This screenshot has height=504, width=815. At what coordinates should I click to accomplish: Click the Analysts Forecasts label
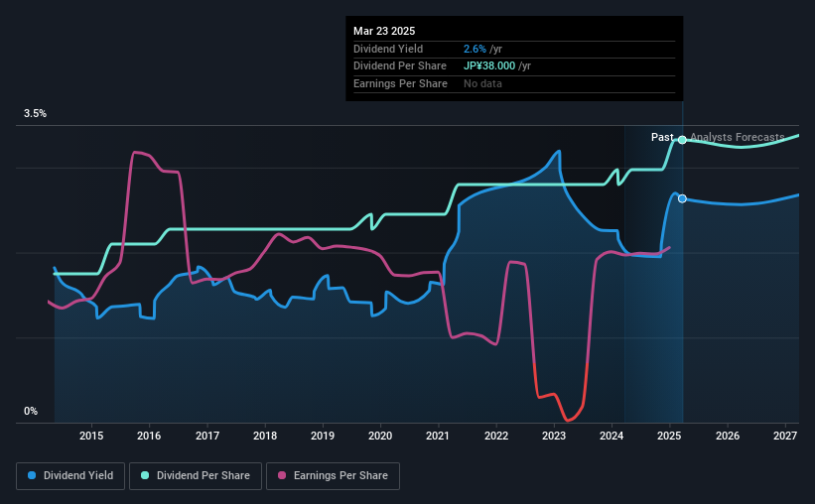pyautogui.click(x=737, y=137)
